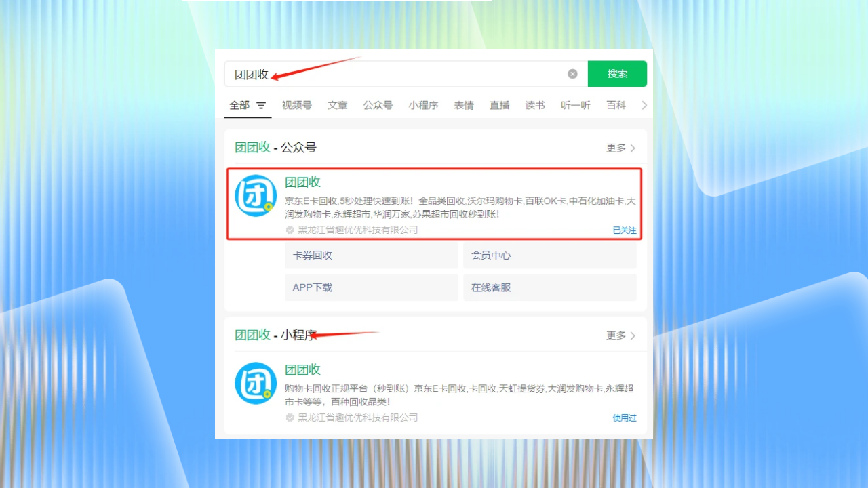This screenshot has width=868, height=488.
Task: Show more tabs with the right chevron
Action: (644, 105)
